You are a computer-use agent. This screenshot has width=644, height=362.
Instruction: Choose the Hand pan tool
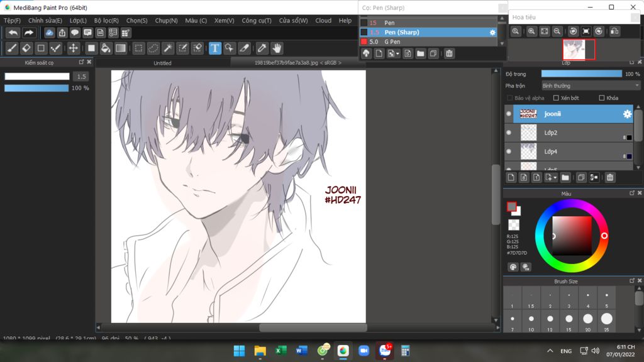277,48
